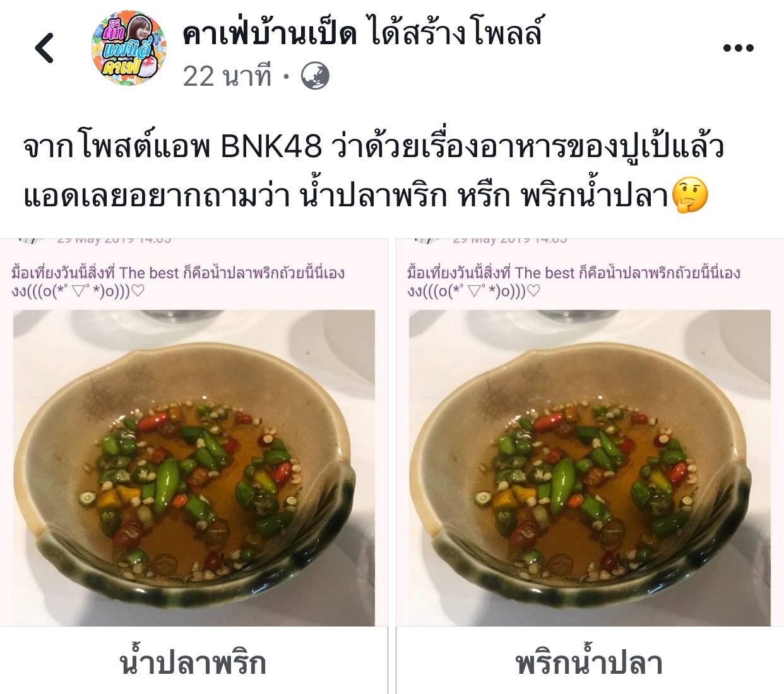The height and width of the screenshot is (694, 784).
Task: Click the date stamp in right image
Action: (x=509, y=240)
